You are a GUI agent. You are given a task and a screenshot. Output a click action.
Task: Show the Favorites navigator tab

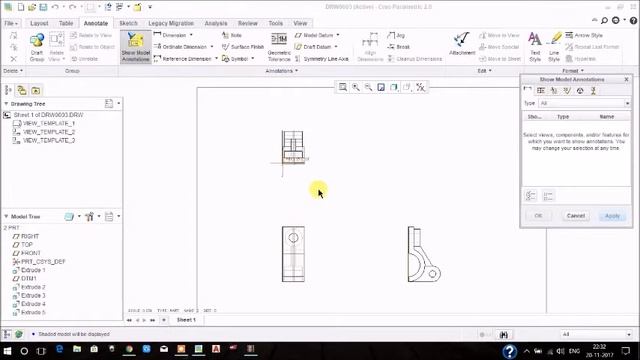(36, 90)
